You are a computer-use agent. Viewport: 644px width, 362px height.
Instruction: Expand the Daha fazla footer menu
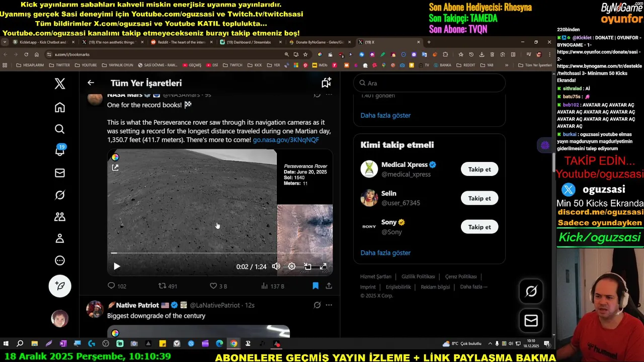point(473,287)
